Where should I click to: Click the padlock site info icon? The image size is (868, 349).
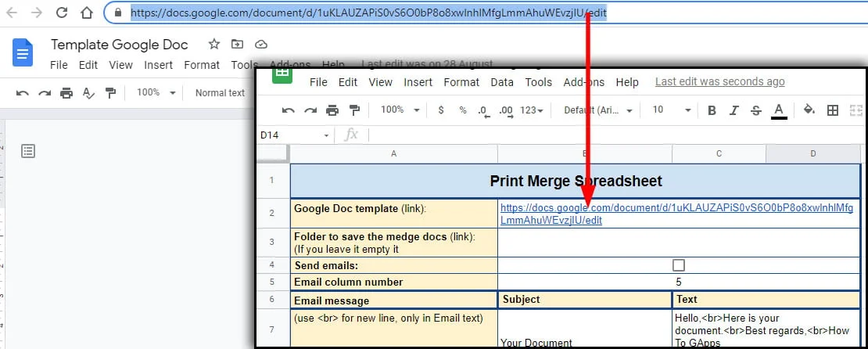[x=117, y=13]
